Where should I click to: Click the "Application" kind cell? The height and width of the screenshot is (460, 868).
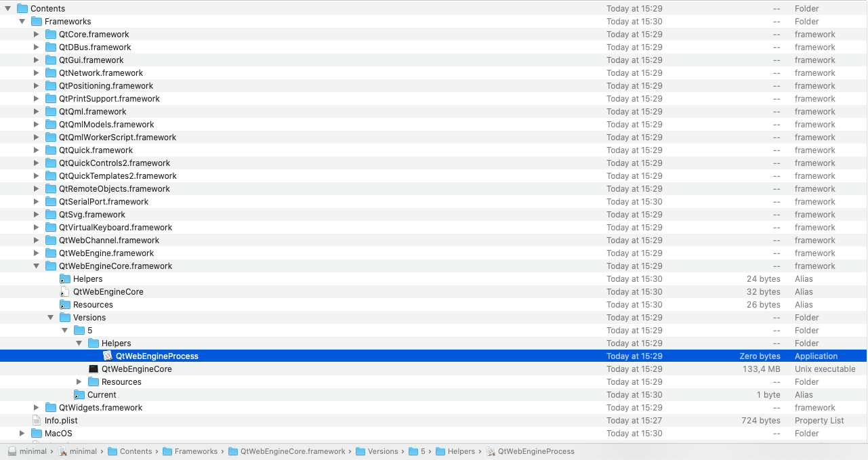click(x=817, y=356)
